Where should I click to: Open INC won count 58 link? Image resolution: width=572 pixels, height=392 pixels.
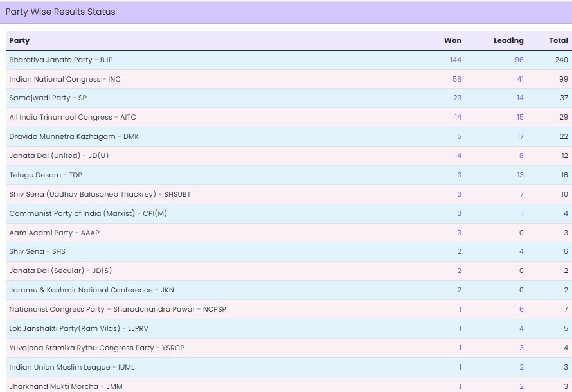pos(457,79)
